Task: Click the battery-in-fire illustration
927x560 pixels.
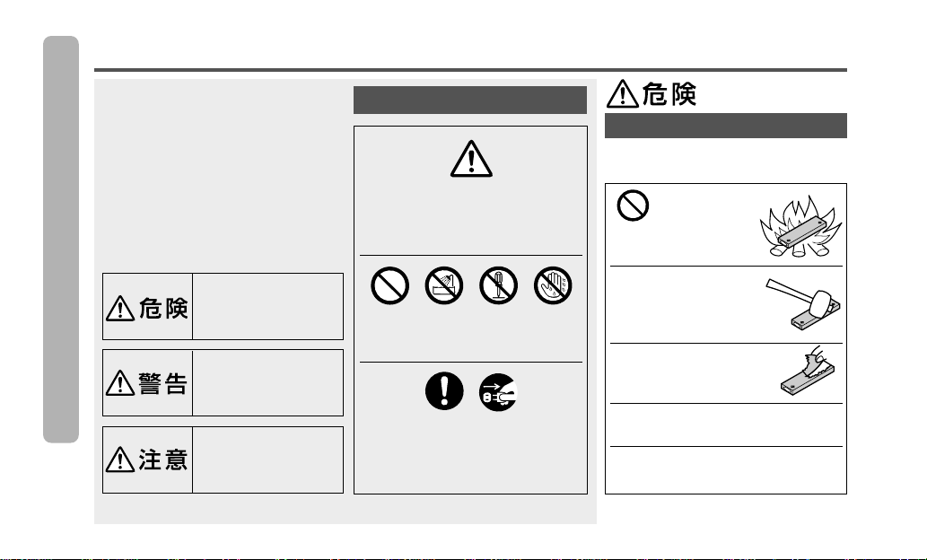Action: coord(800,226)
